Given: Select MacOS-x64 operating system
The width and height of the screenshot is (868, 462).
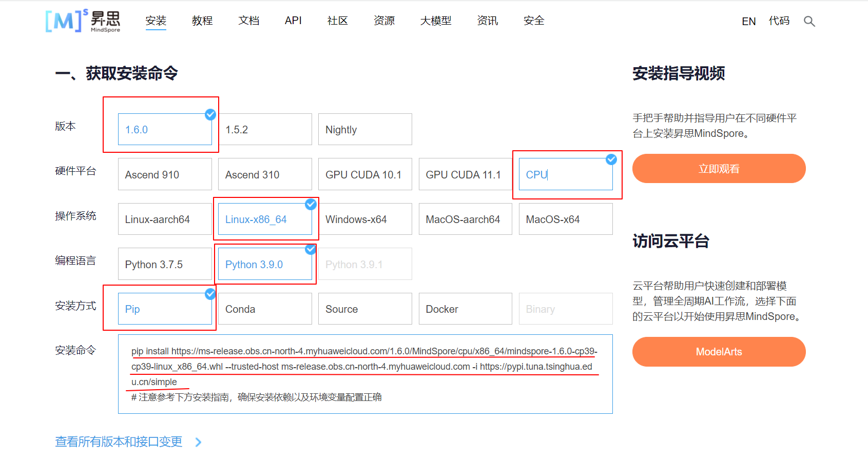Looking at the screenshot, I should click(566, 219).
